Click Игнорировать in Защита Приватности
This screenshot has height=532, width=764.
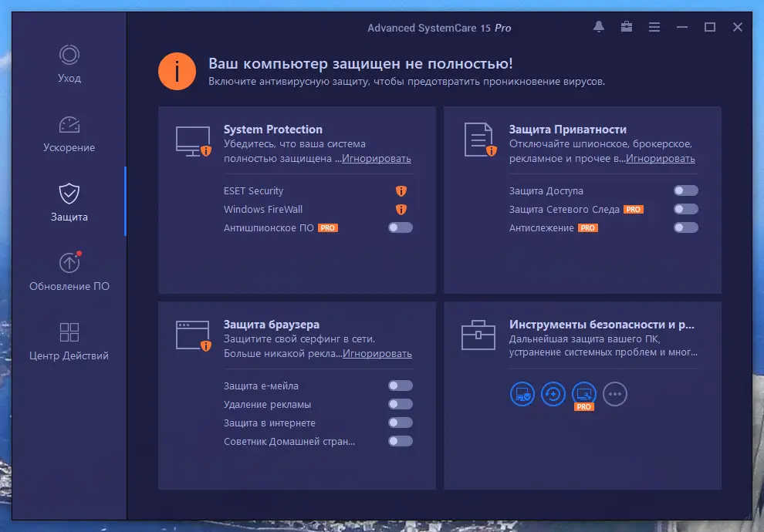coord(661,159)
